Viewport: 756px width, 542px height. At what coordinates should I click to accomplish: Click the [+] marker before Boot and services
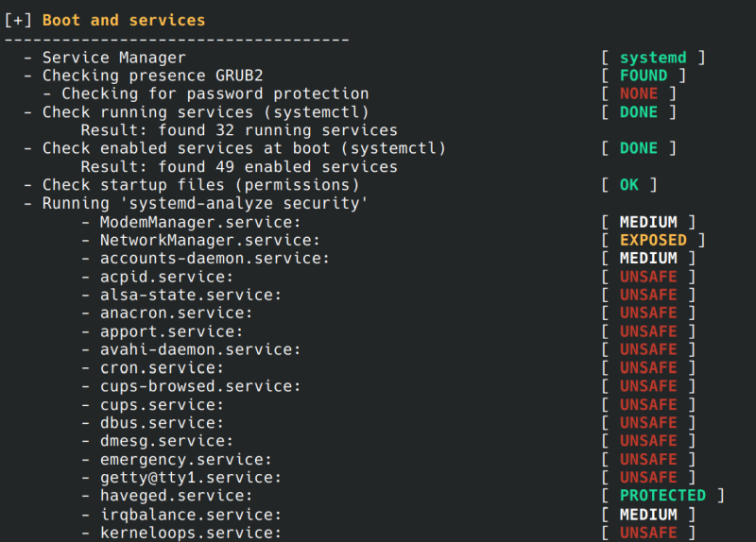pyautogui.click(x=19, y=20)
